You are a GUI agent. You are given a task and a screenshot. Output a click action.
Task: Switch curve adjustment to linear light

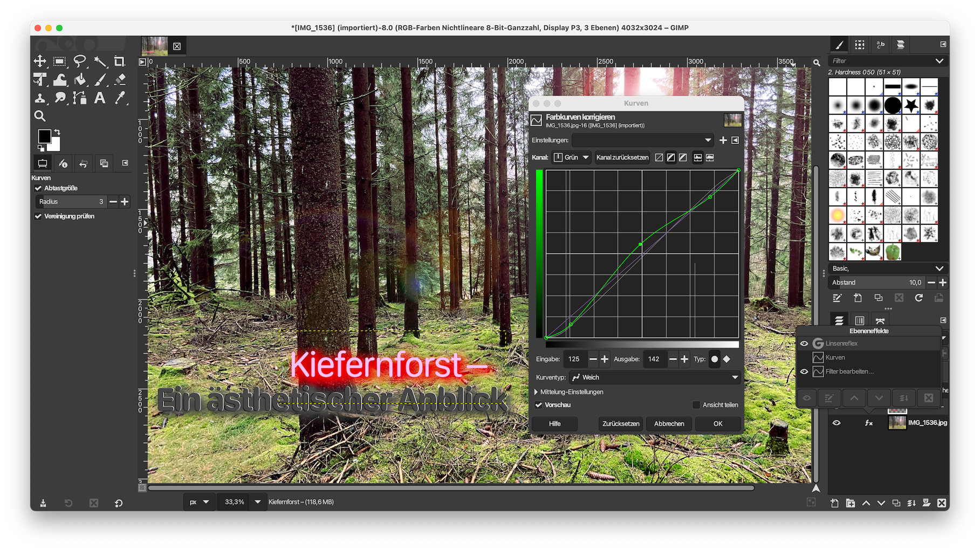point(659,157)
